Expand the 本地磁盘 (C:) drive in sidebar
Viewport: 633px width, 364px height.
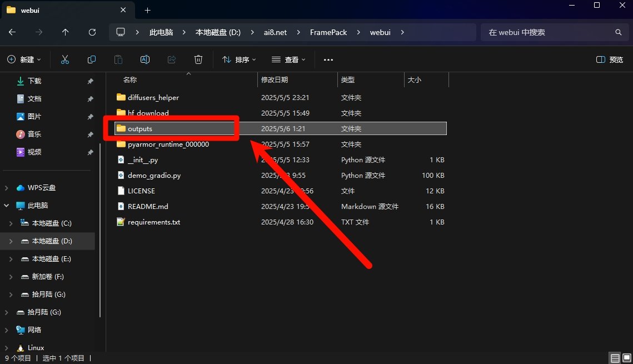coord(10,223)
